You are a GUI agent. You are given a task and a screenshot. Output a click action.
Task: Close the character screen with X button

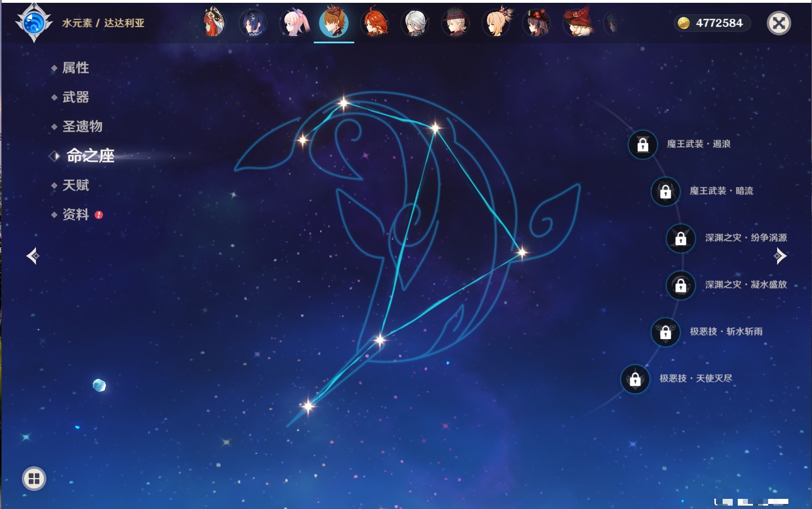point(779,23)
